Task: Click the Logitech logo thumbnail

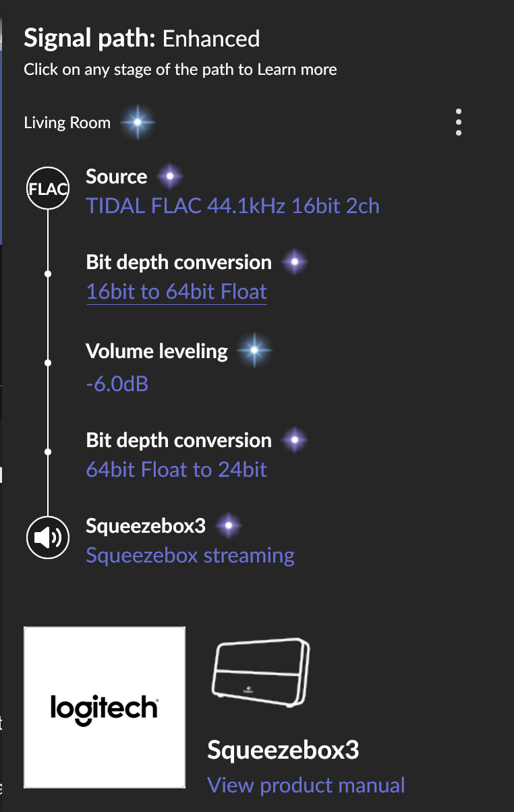Action: (x=104, y=707)
